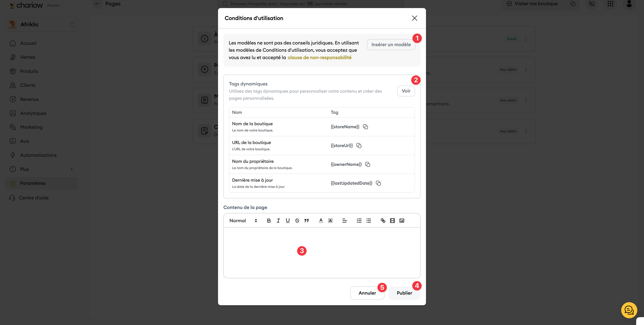Open Marketing in sidebar
Viewport: 644px width, 325px height.
(x=41, y=127)
